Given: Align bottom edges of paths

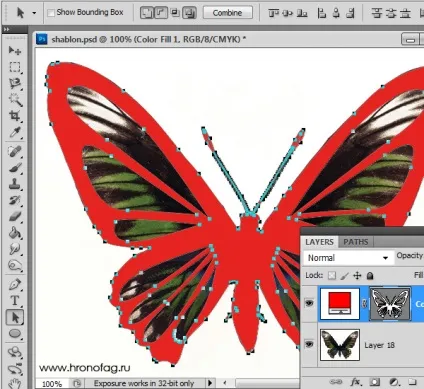Looking at the screenshot, I should tap(302, 13).
